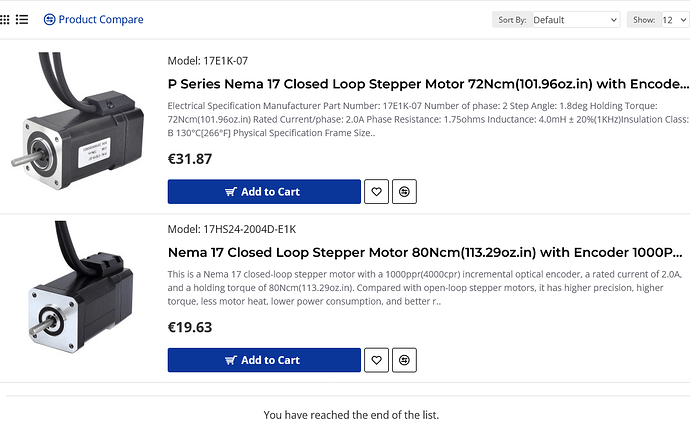Click cart icon on 80Ncm motor's button
Image resolution: width=690 pixels, height=432 pixels.
(x=231, y=360)
